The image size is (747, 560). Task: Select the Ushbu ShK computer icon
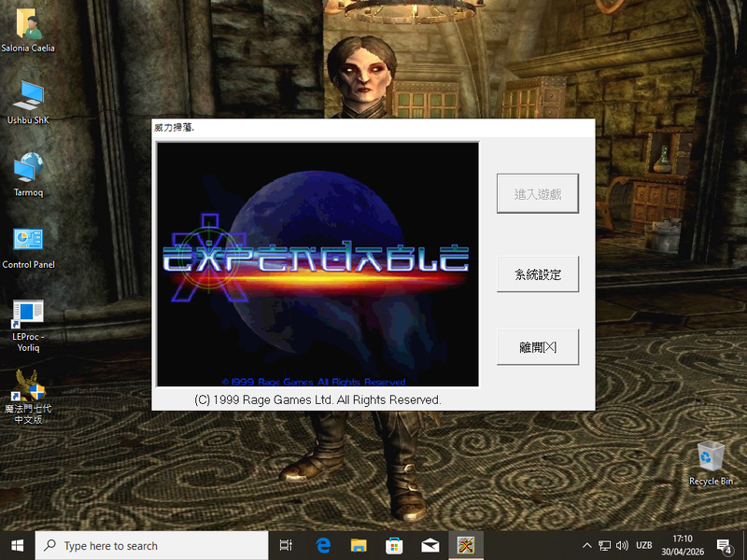click(28, 102)
